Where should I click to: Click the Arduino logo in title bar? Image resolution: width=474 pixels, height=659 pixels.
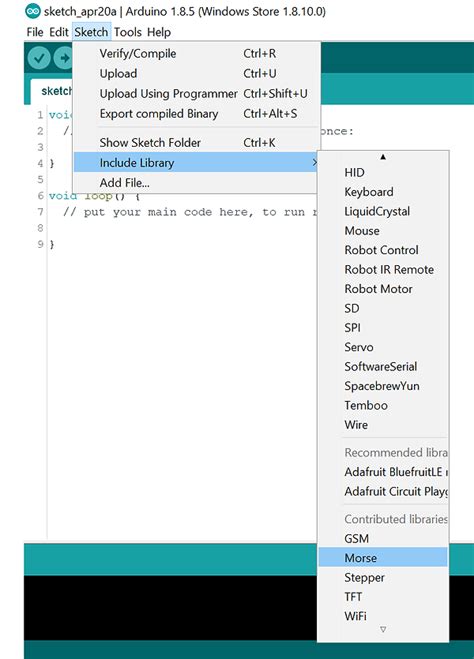click(x=32, y=11)
